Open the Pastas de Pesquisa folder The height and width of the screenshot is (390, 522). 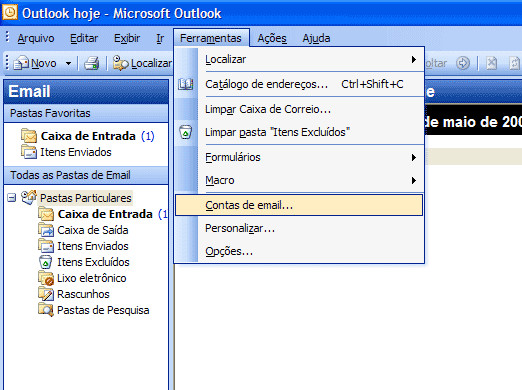[x=103, y=310]
